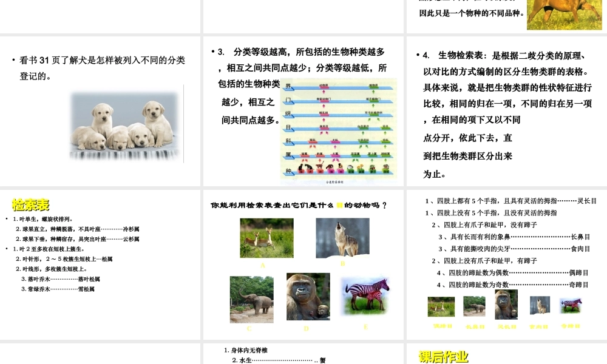
Task: Click the yellow 课后作业 heading
Action: tap(444, 357)
